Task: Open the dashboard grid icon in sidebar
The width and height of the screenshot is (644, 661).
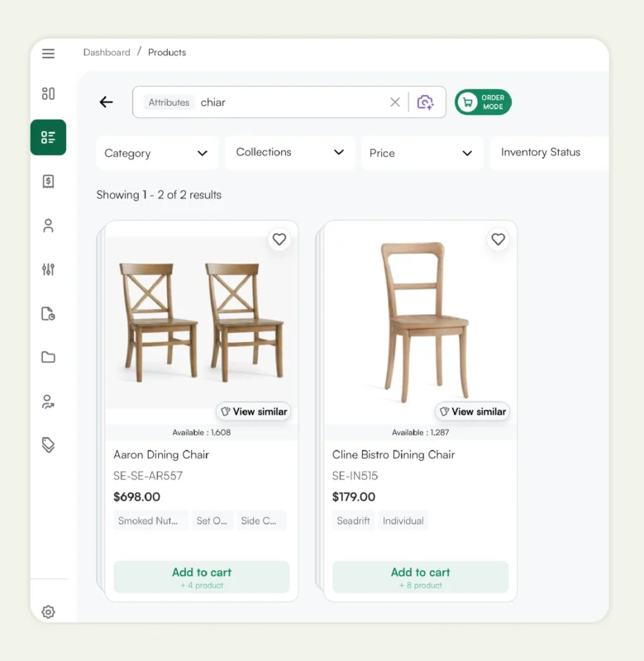Action: click(x=48, y=93)
